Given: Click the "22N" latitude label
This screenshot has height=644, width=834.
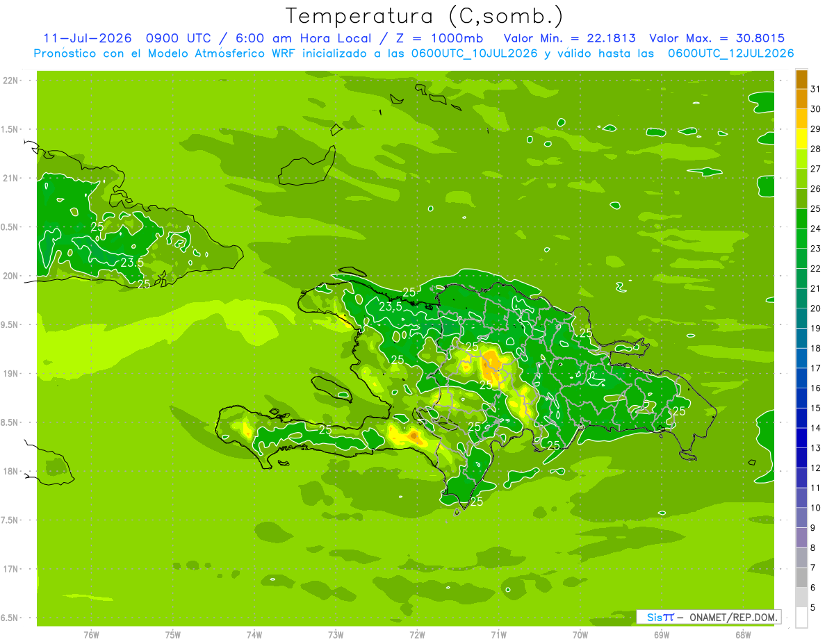Looking at the screenshot, I should pyautogui.click(x=10, y=81).
